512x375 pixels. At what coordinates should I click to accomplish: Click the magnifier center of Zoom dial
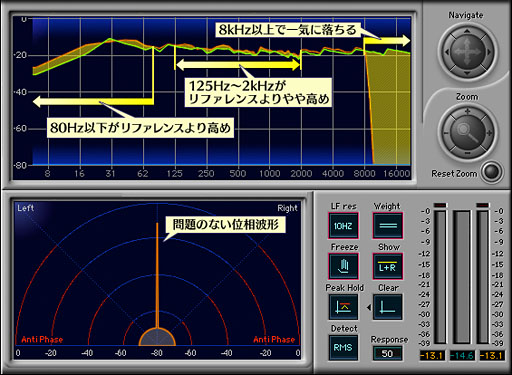tap(467, 132)
